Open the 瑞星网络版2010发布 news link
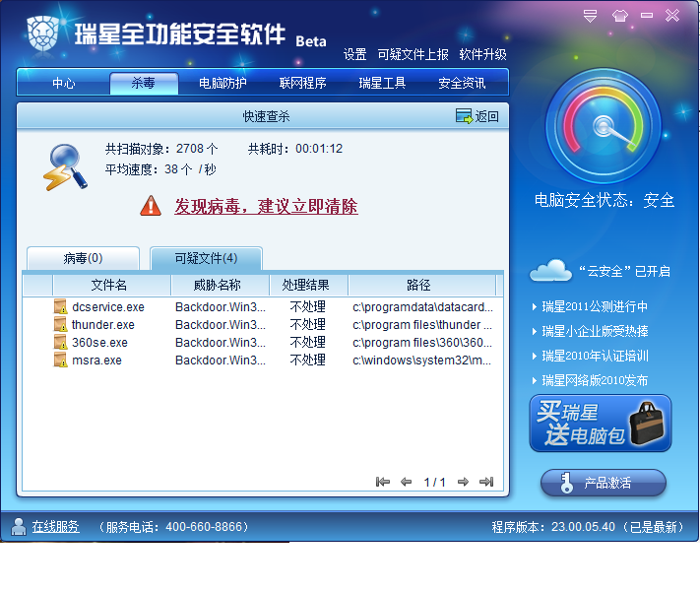The height and width of the screenshot is (591, 700). 595,380
